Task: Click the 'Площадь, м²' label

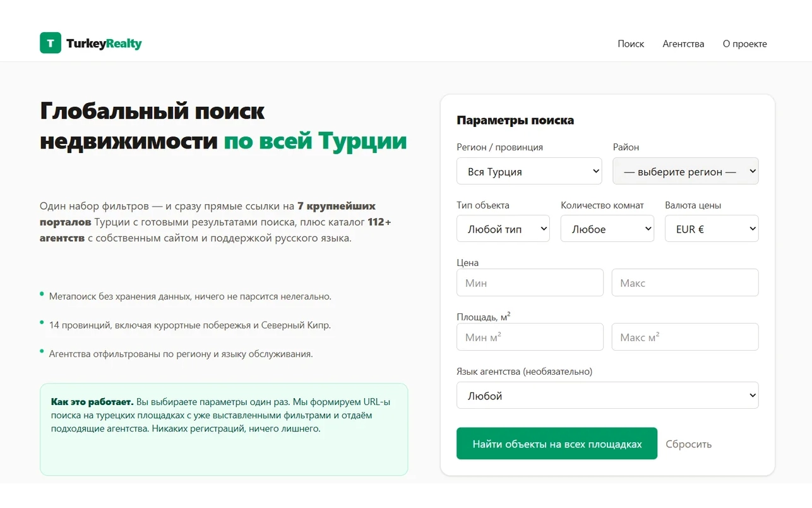Action: click(484, 317)
